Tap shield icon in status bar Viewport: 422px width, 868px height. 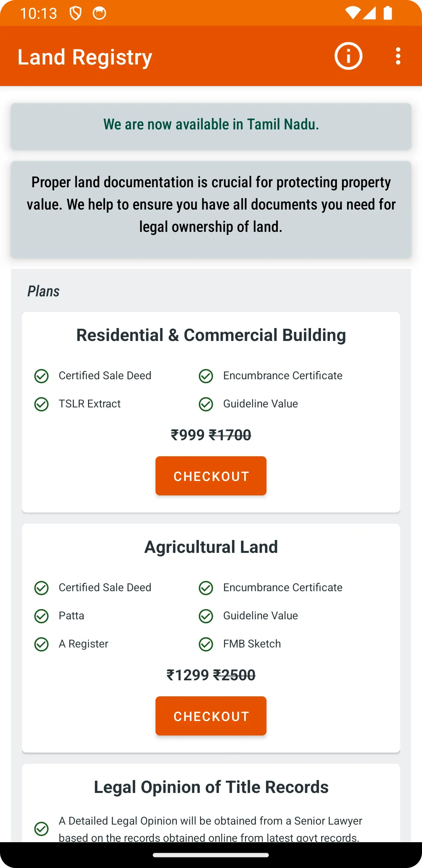75,13
